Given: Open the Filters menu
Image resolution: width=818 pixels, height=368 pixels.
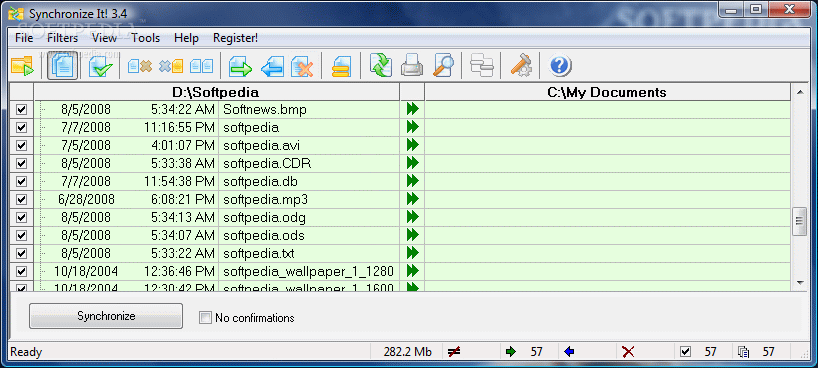Looking at the screenshot, I should coord(62,38).
